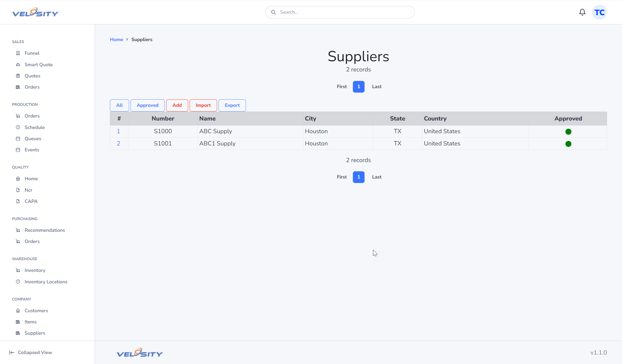
Task: Click approved green status dot for ABC1 Supply
Action: click(568, 143)
